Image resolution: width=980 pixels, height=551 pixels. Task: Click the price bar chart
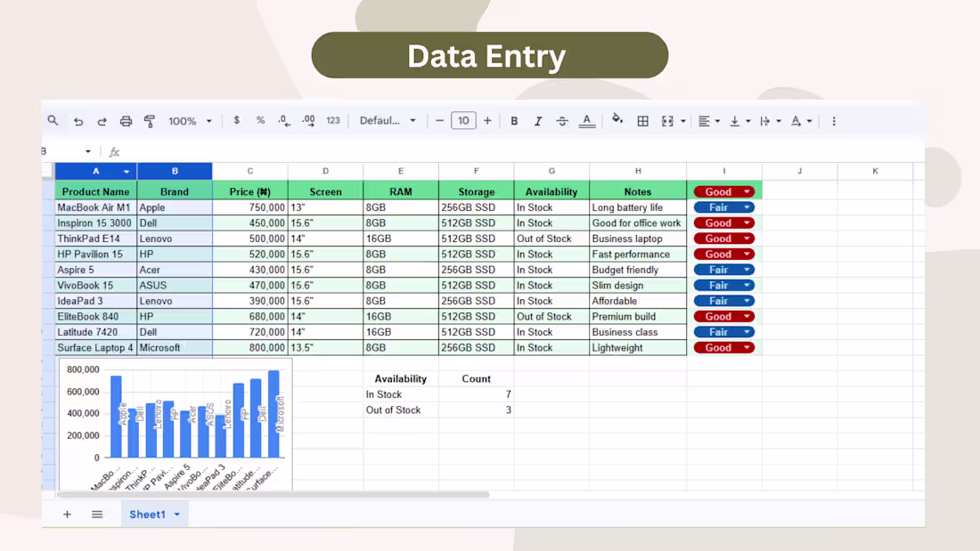point(176,424)
